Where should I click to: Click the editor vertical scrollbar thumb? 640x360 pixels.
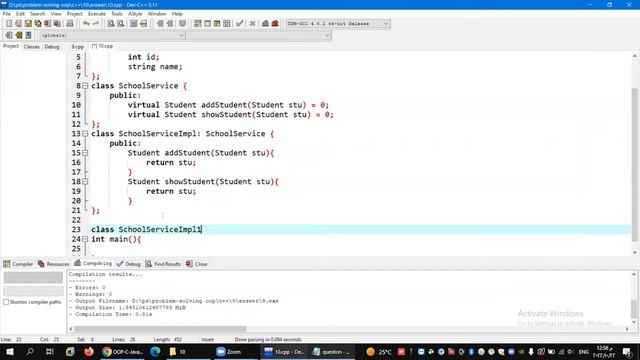[634, 164]
